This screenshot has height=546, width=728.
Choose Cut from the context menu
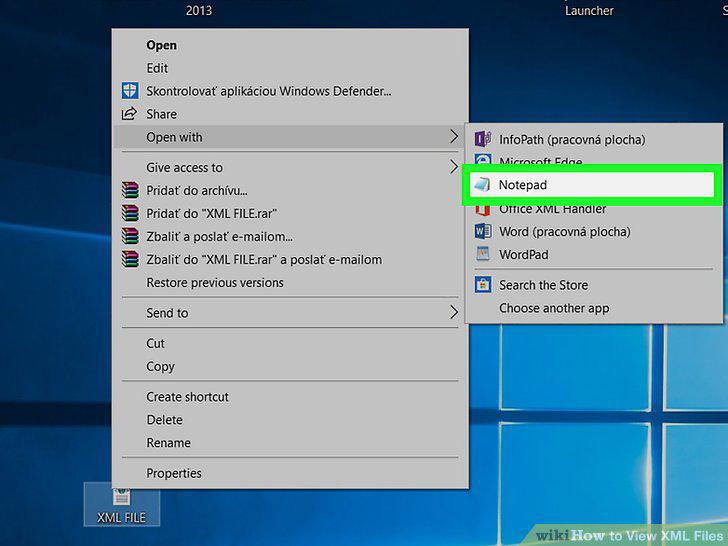[x=290, y=343]
